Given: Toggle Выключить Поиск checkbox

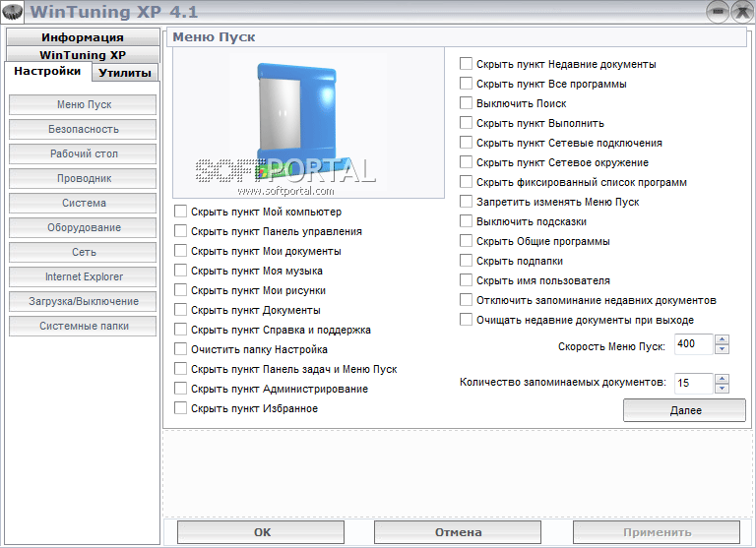Looking at the screenshot, I should [x=467, y=103].
